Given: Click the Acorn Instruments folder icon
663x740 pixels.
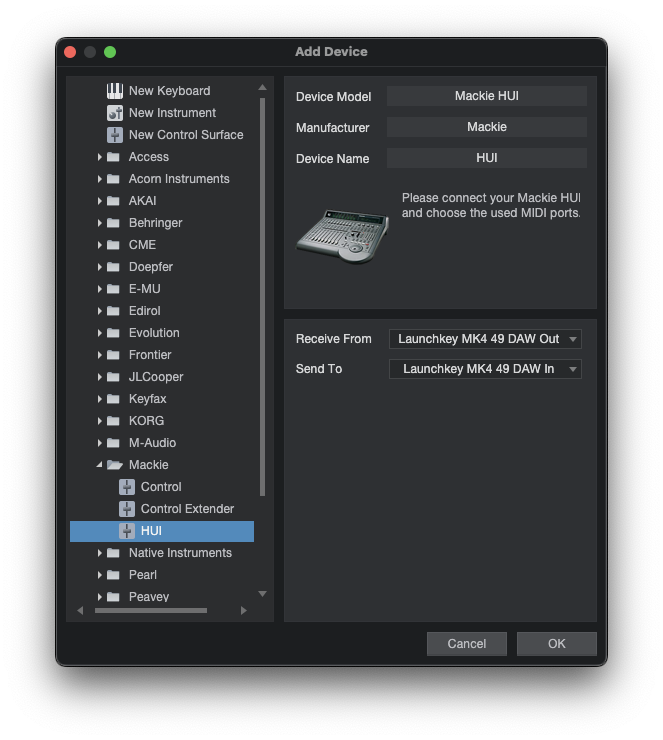Looking at the screenshot, I should (x=113, y=179).
